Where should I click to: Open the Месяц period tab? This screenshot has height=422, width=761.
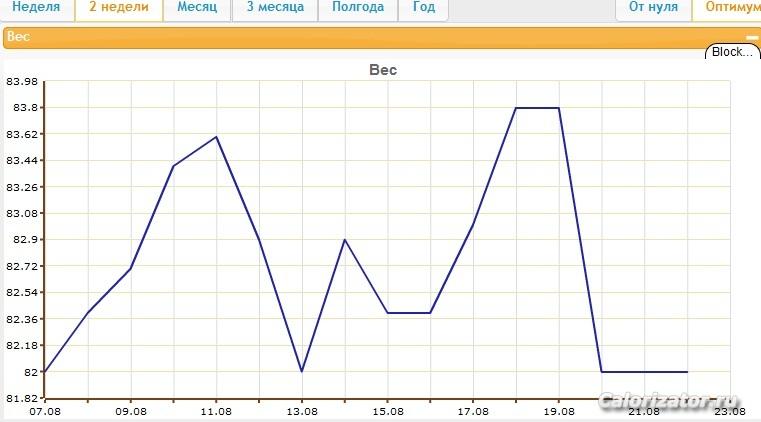point(197,8)
